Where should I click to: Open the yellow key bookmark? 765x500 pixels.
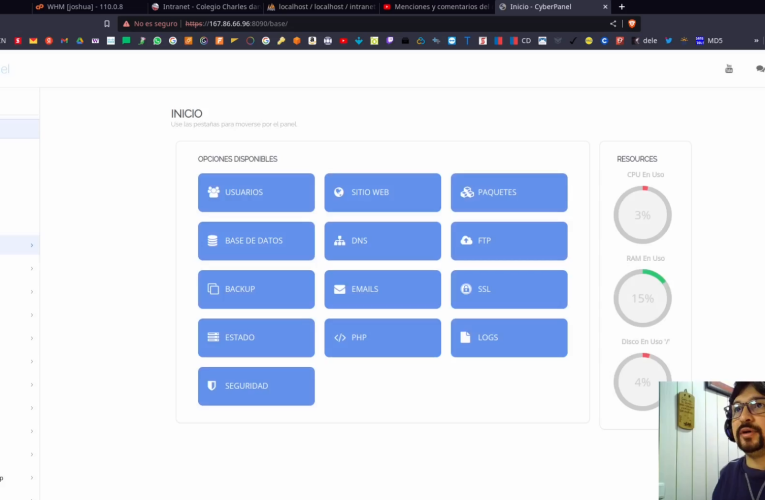281,40
